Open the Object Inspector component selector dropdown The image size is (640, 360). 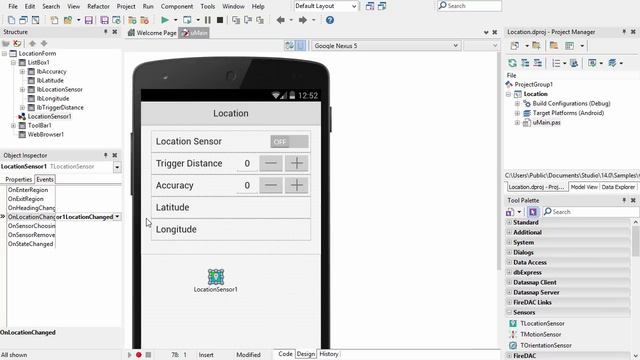[117, 167]
